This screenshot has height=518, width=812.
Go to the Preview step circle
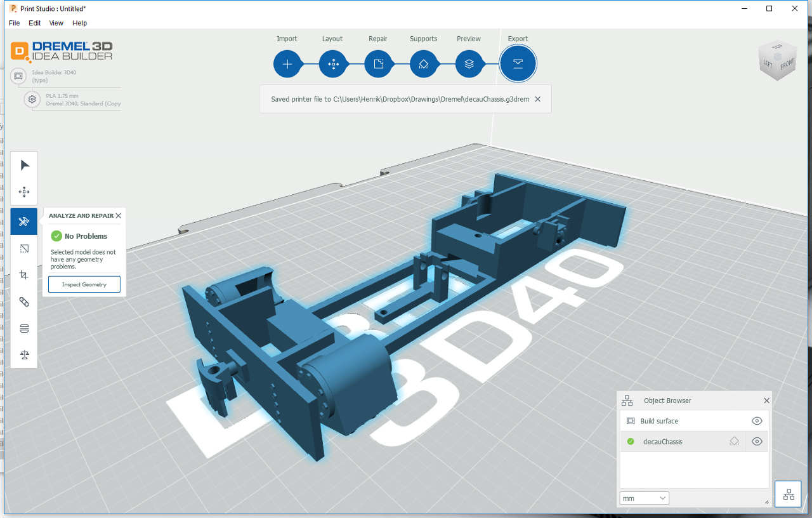[469, 64]
